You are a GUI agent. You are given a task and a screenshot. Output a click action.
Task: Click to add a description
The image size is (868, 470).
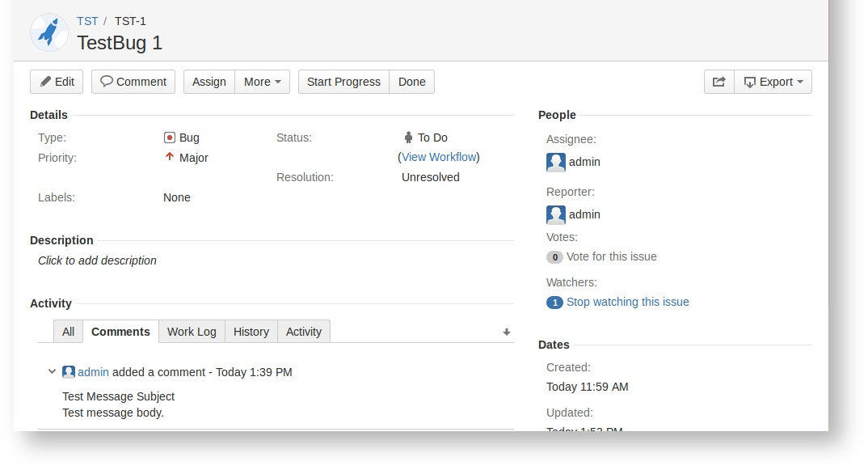click(x=97, y=260)
